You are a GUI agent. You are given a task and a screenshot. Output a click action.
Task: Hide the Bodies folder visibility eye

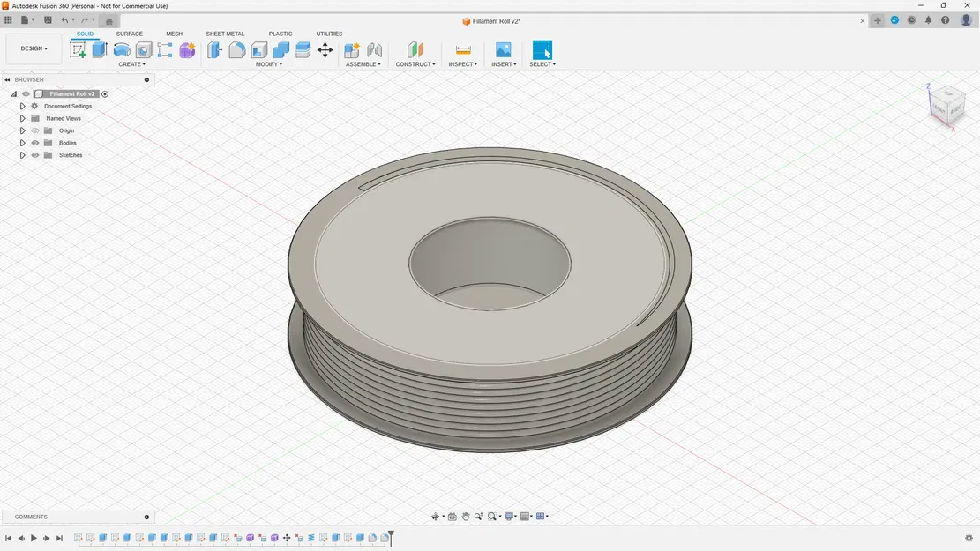(35, 143)
